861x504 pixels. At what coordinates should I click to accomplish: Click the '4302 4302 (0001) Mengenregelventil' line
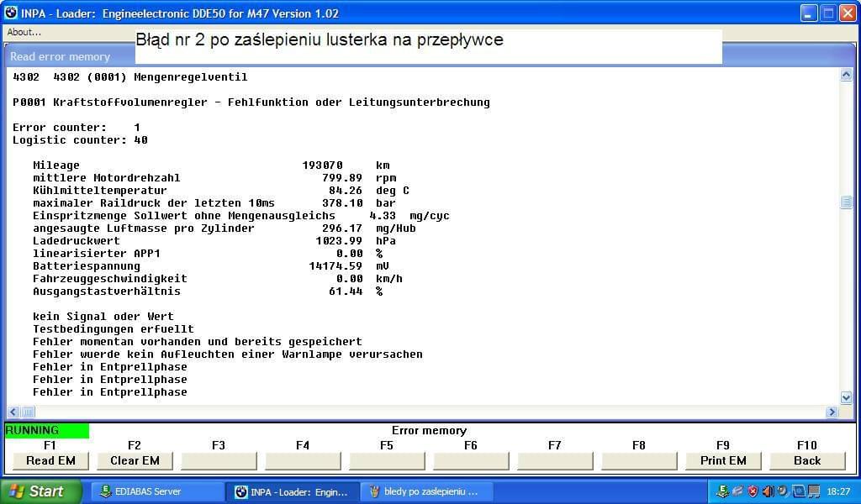click(x=130, y=76)
